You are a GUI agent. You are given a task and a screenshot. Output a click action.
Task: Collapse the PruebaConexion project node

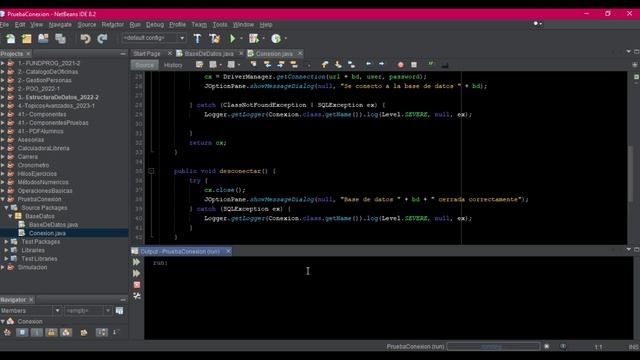3,199
